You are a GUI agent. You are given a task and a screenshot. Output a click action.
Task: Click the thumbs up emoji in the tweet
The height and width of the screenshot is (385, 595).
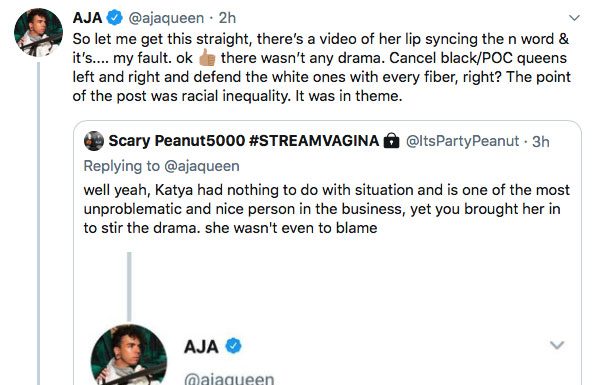(207, 58)
